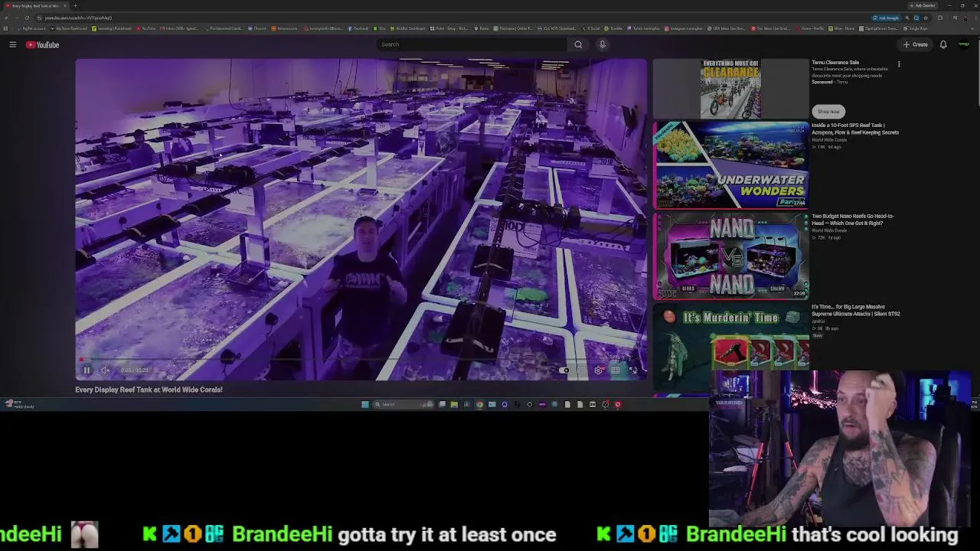Open the YouTube account avatar menu
980x551 pixels.
click(964, 44)
